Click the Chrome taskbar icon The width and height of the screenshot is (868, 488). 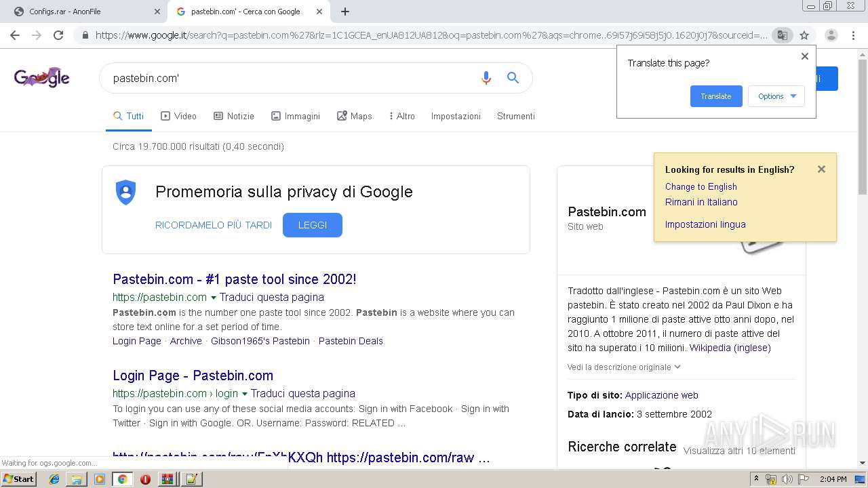(x=122, y=479)
